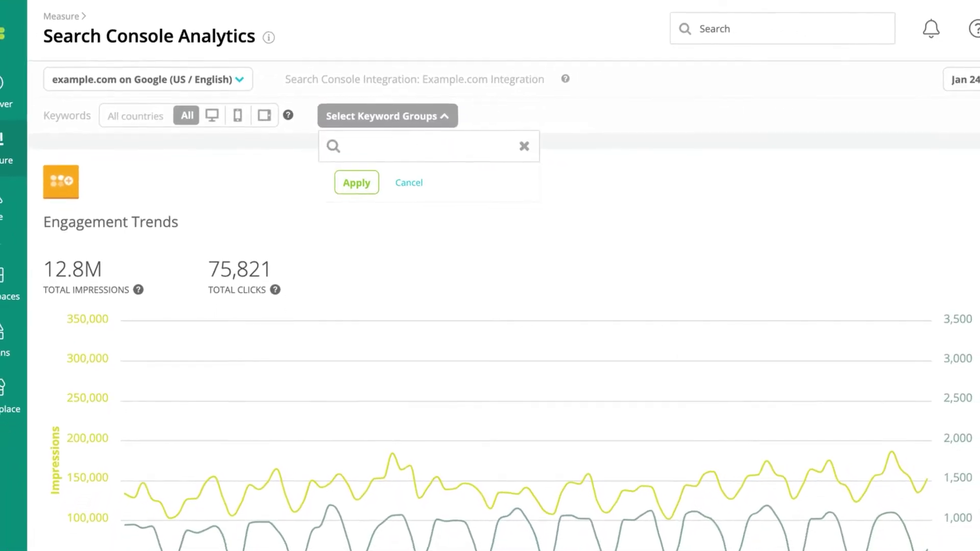This screenshot has height=551, width=980.
Task: Click the notifications bell icon
Action: (931, 29)
